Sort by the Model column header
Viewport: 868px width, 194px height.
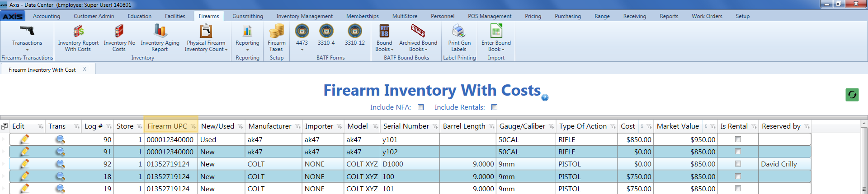pos(358,126)
